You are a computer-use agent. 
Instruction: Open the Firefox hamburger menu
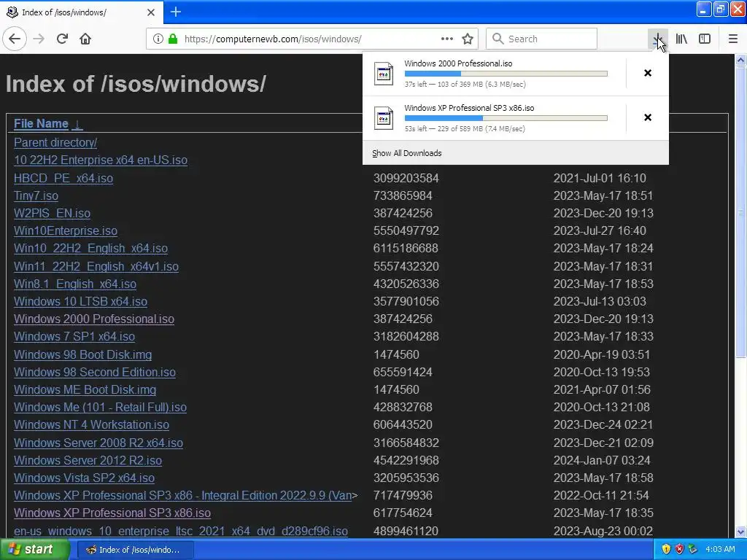click(x=733, y=39)
